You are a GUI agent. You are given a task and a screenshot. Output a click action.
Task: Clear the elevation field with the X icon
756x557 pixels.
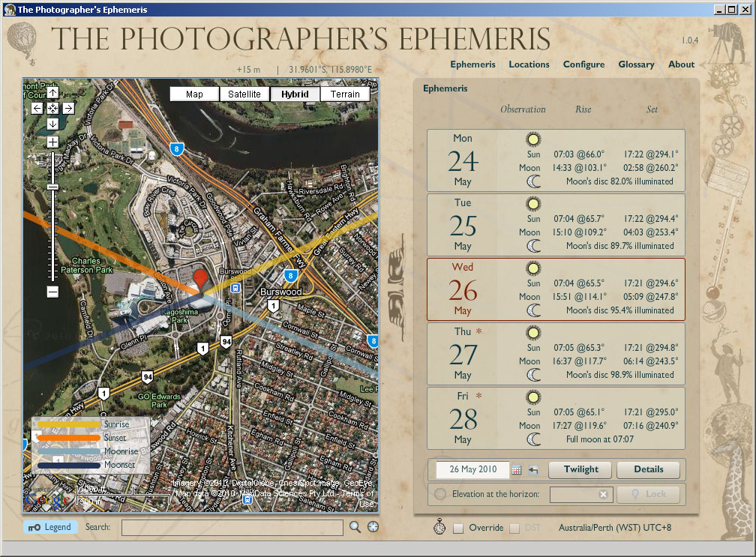(603, 494)
